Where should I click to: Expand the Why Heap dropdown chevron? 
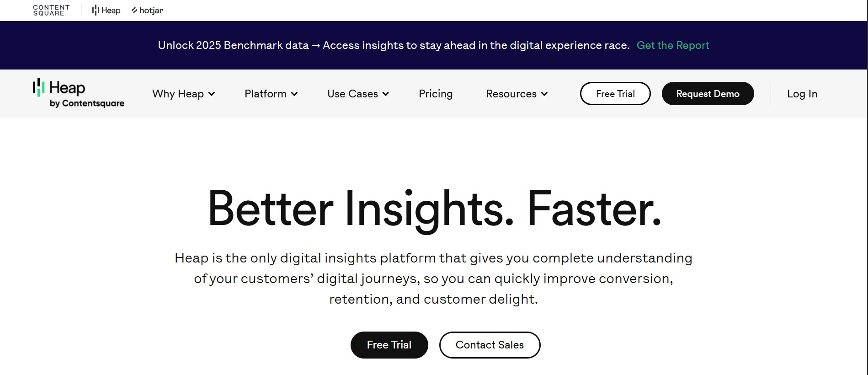pyautogui.click(x=212, y=94)
